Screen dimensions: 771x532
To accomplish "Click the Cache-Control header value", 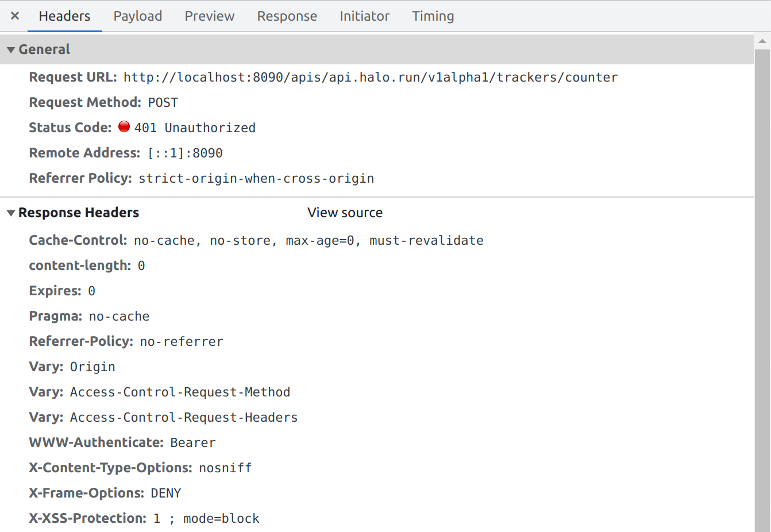I will click(308, 240).
